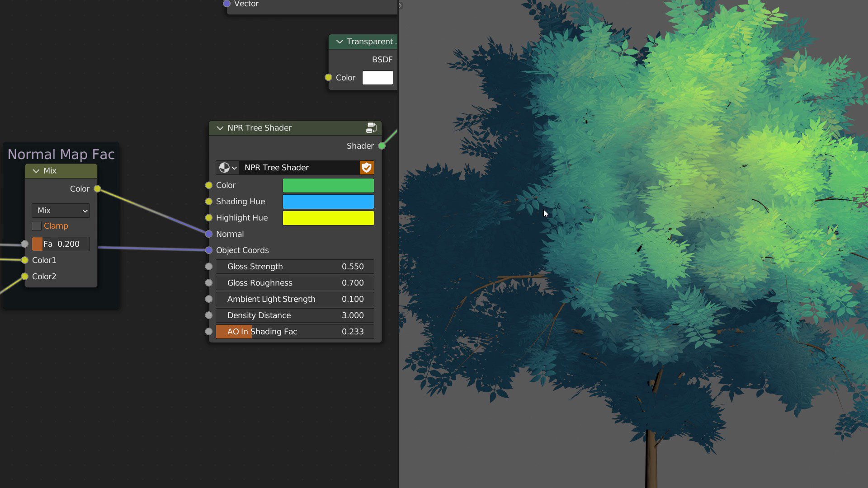The height and width of the screenshot is (488, 868).
Task: Enable the Clamp checkbox
Action: tap(37, 226)
